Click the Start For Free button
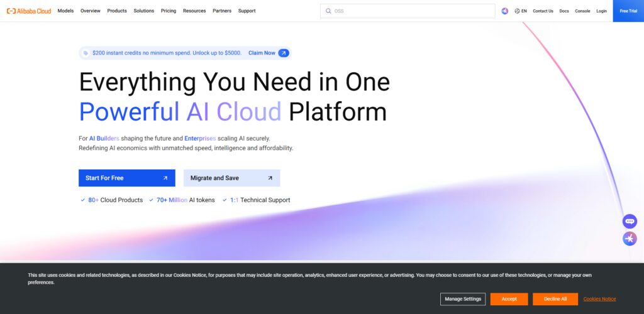The width and height of the screenshot is (644, 314). pos(127,178)
